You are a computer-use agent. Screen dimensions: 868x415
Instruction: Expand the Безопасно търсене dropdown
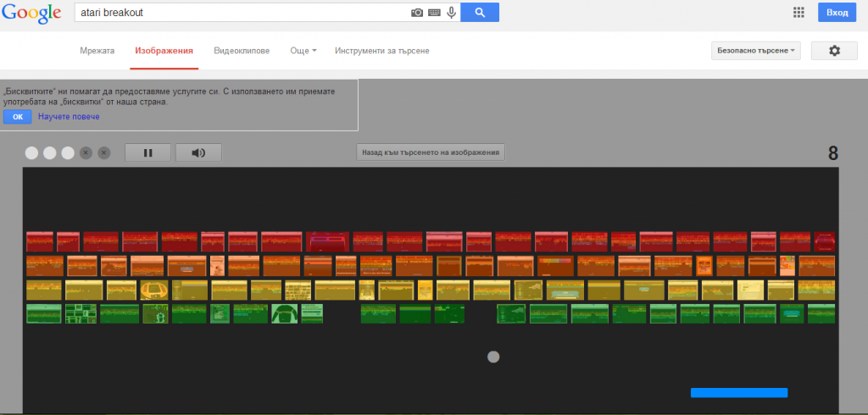click(755, 50)
